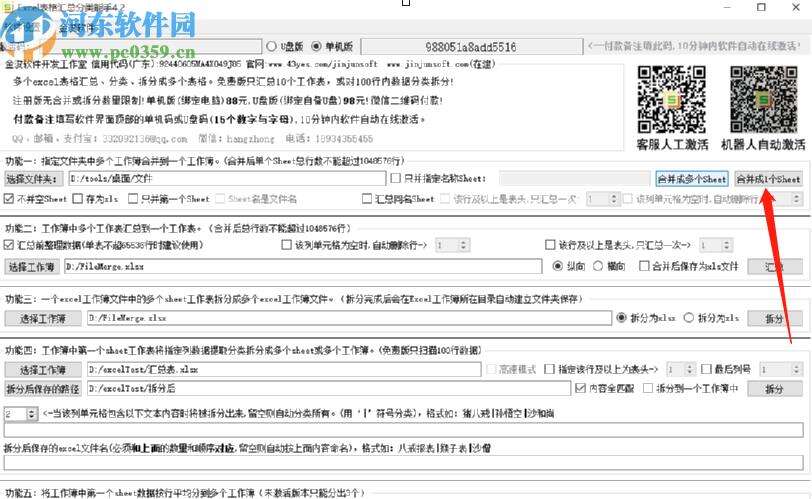Check the 汇总同名Sheet checkbox
This screenshot has height=499, width=812.
(367, 199)
